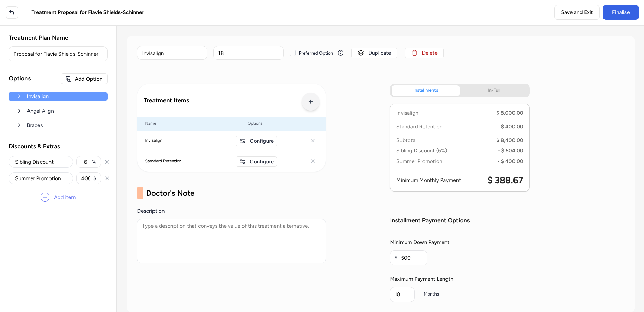Click the Finalise button

(x=621, y=12)
